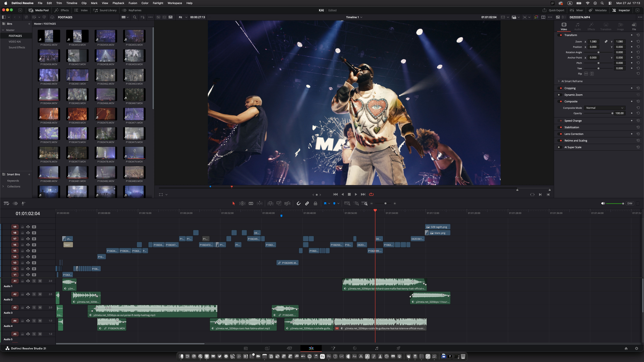Image resolution: width=644 pixels, height=362 pixels.
Task: Toggle Linked Selection chain icon
Action: [x=307, y=203]
